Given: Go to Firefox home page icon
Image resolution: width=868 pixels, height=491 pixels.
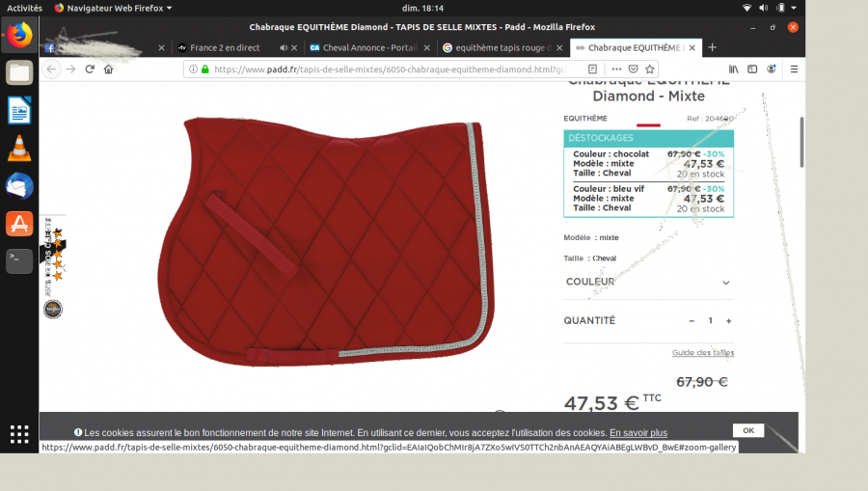Looking at the screenshot, I should pos(109,69).
